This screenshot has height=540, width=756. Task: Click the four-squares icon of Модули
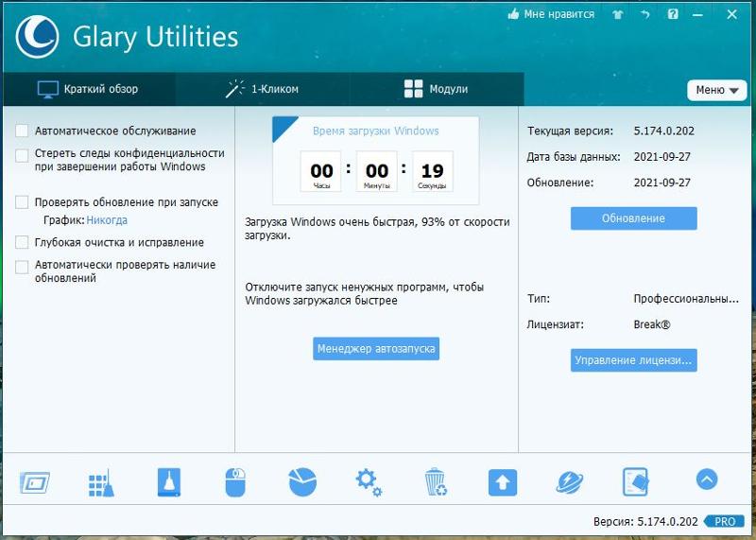[413, 89]
